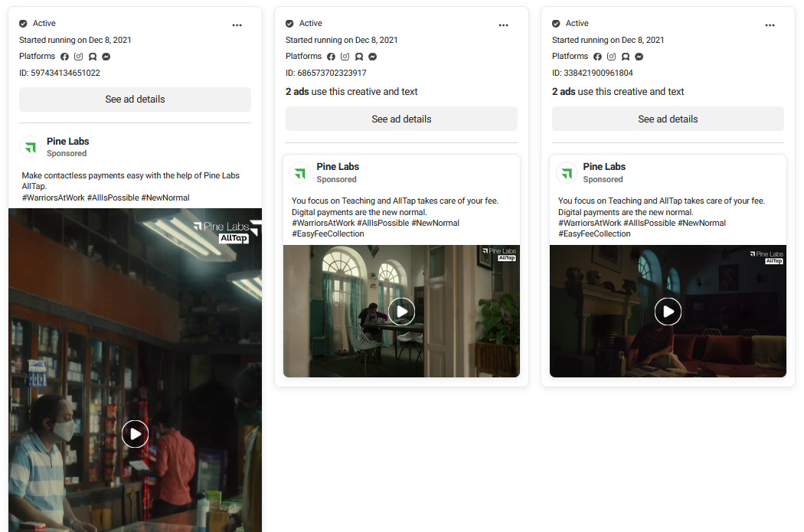Viewport: 804px width, 532px height.
Task: Open Pine Labs page name in ad 686573702323917
Action: pyautogui.click(x=338, y=167)
